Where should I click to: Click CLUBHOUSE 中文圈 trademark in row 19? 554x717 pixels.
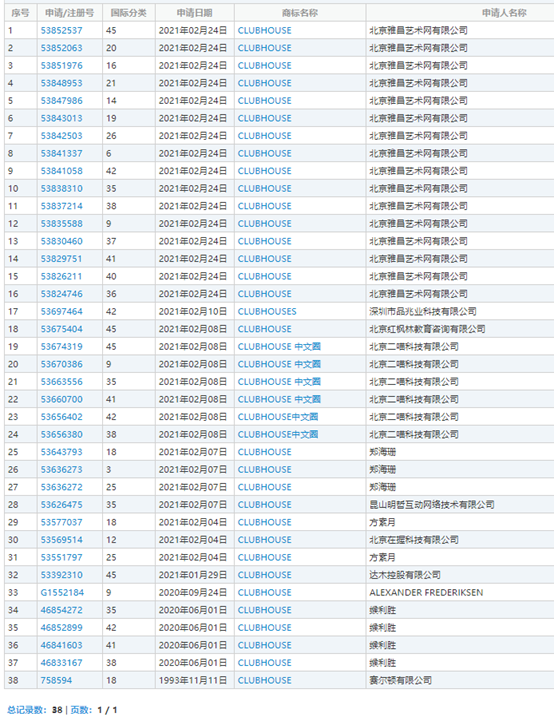pos(279,347)
